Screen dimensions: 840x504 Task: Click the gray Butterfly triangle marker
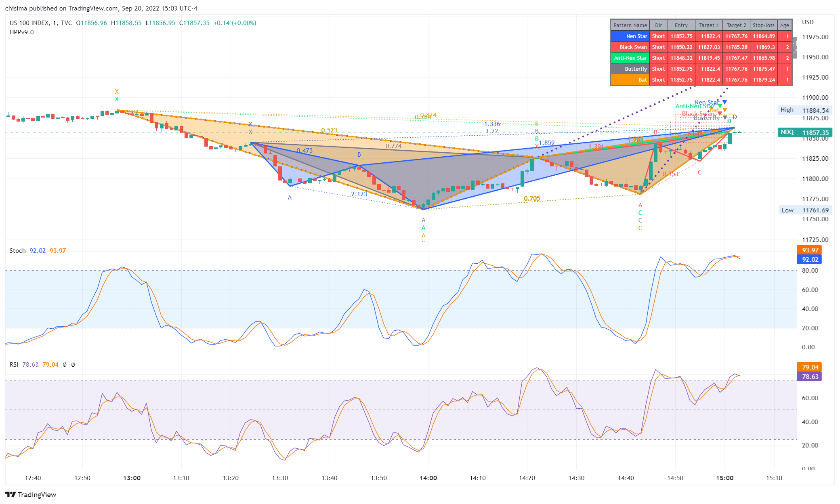(725, 118)
